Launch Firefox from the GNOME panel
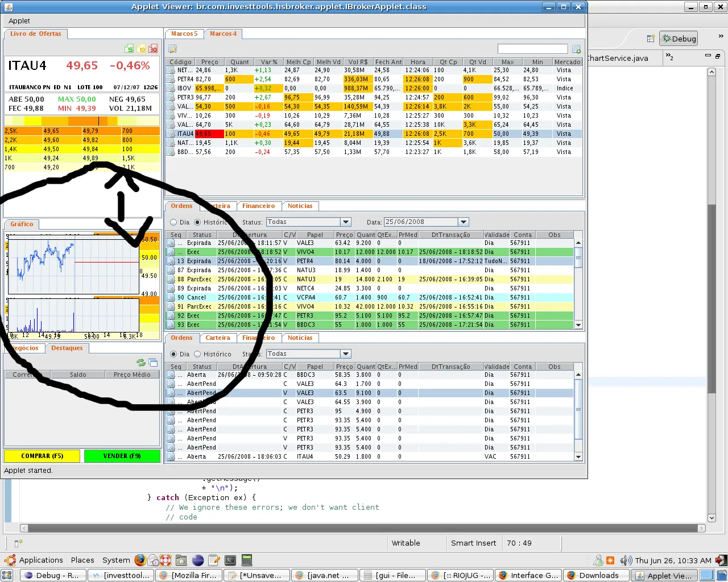Viewport: 728px width, 582px height. (x=140, y=560)
